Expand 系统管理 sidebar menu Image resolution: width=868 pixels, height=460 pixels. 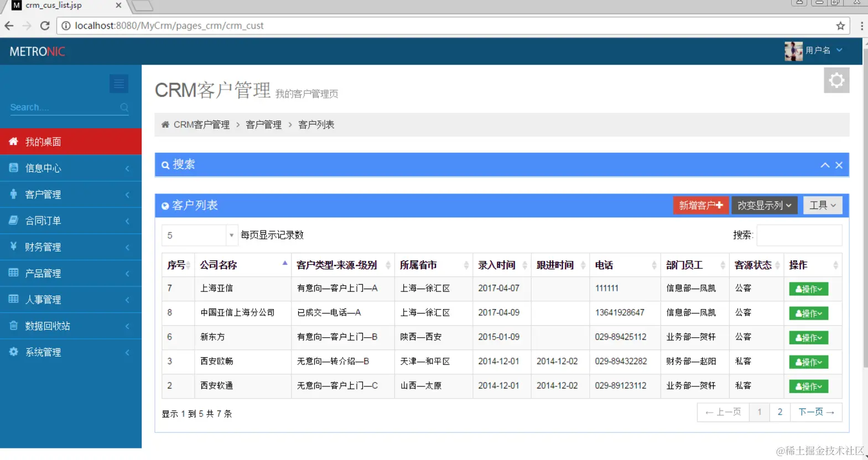pyautogui.click(x=71, y=352)
